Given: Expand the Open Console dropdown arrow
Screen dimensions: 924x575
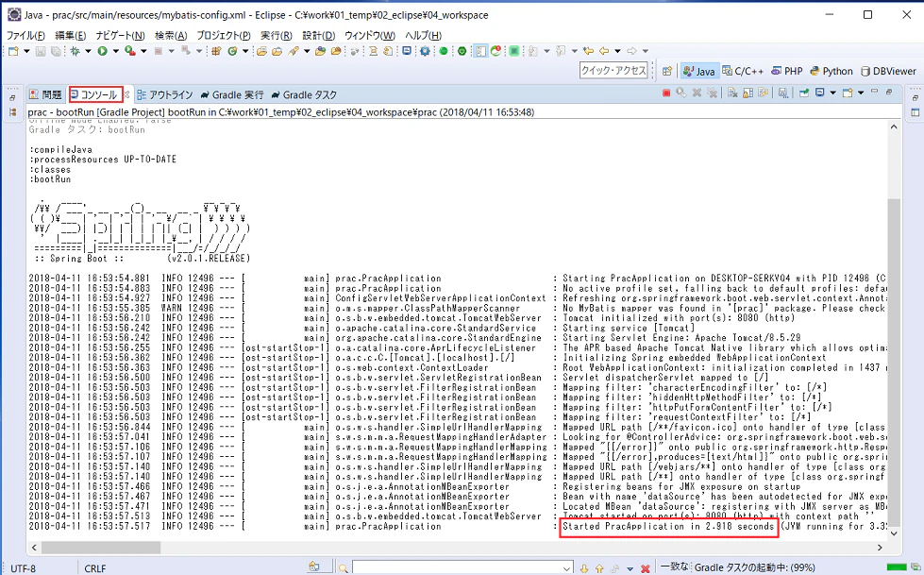Looking at the screenshot, I should 861,93.
